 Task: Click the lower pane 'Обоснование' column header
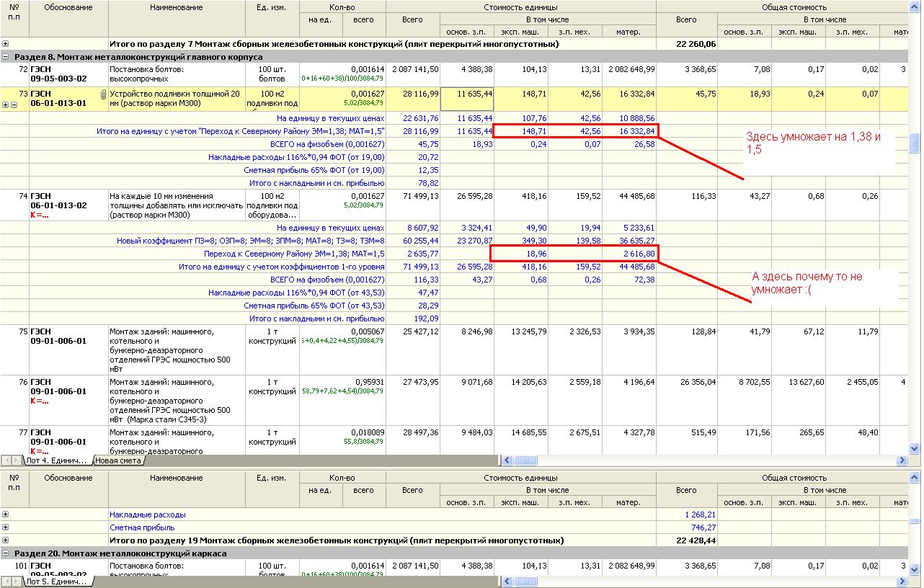68,490
